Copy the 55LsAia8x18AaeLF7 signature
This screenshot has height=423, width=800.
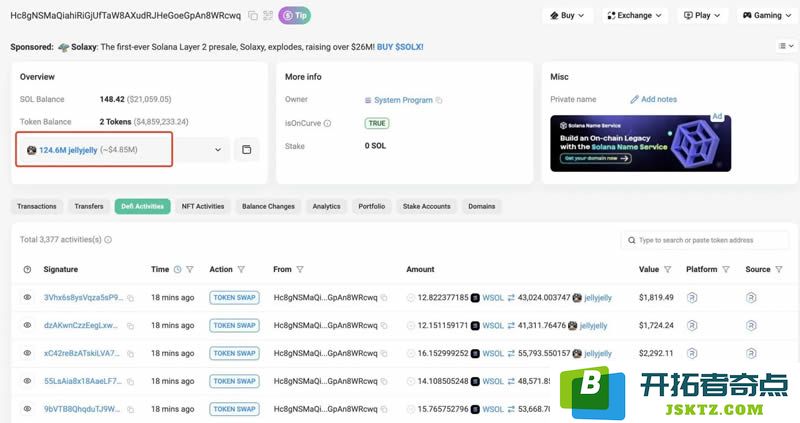tap(131, 382)
